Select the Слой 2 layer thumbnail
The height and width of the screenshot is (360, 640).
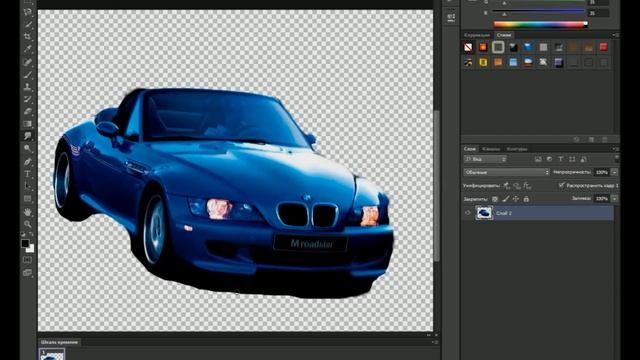[x=484, y=213]
